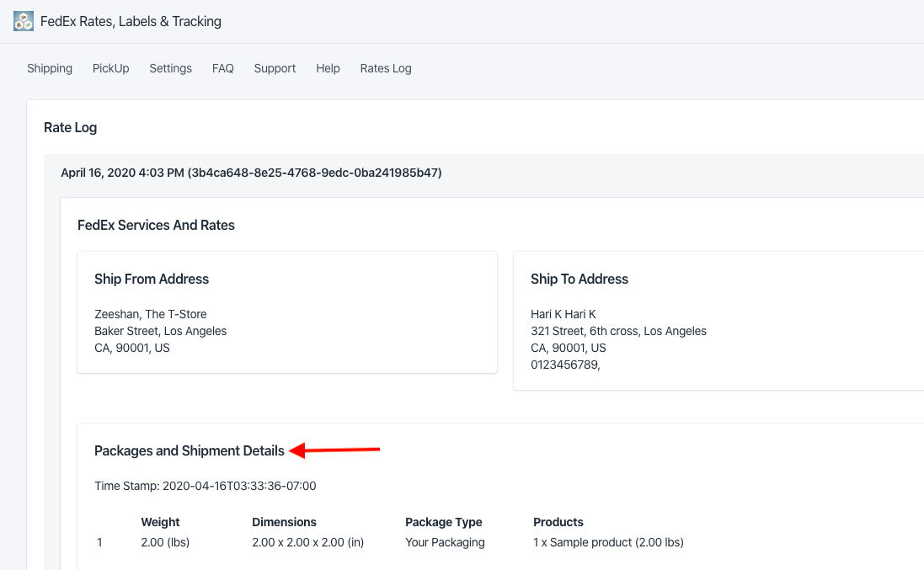Open the Help tab
Image resolution: width=924 pixels, height=570 pixels.
pyautogui.click(x=328, y=68)
